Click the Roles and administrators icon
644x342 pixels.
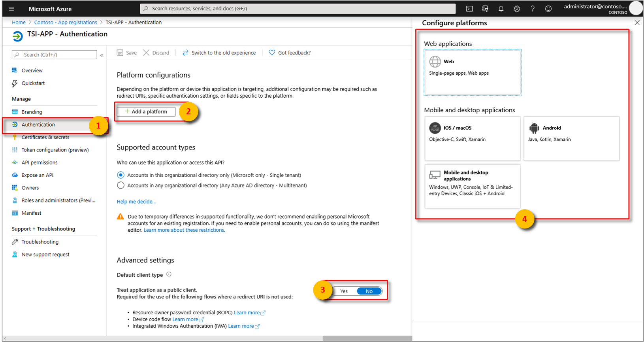15,200
